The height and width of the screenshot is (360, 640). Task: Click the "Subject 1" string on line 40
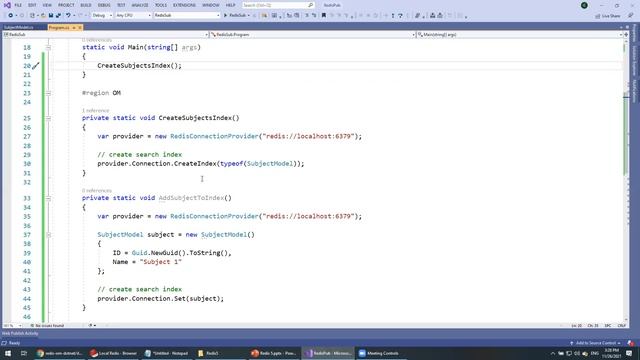pyautogui.click(x=161, y=262)
